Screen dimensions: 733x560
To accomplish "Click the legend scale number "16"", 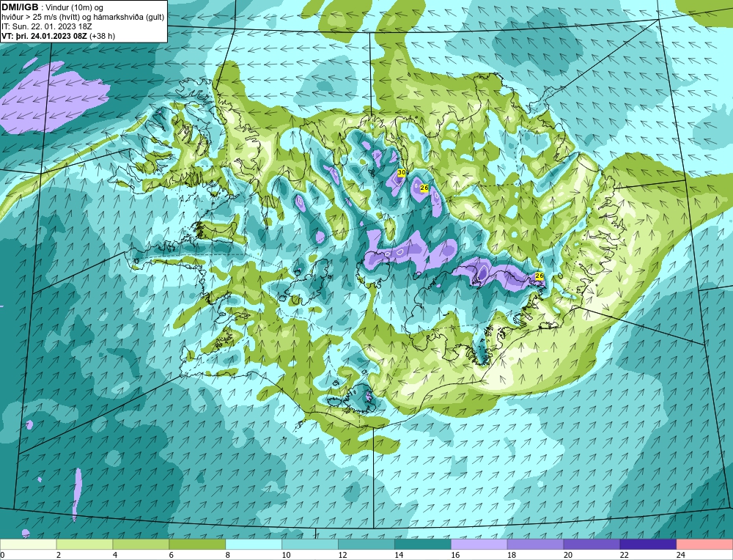I will 455,555.
